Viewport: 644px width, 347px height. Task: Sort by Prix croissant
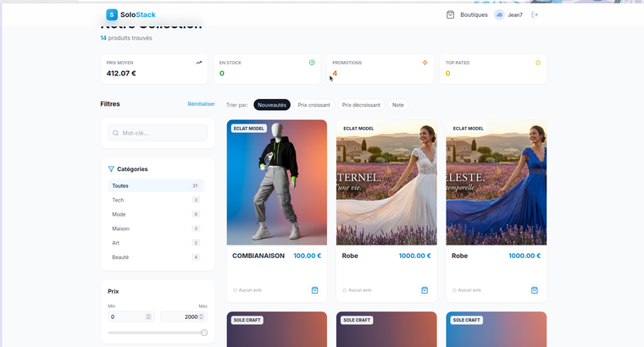pyautogui.click(x=314, y=105)
